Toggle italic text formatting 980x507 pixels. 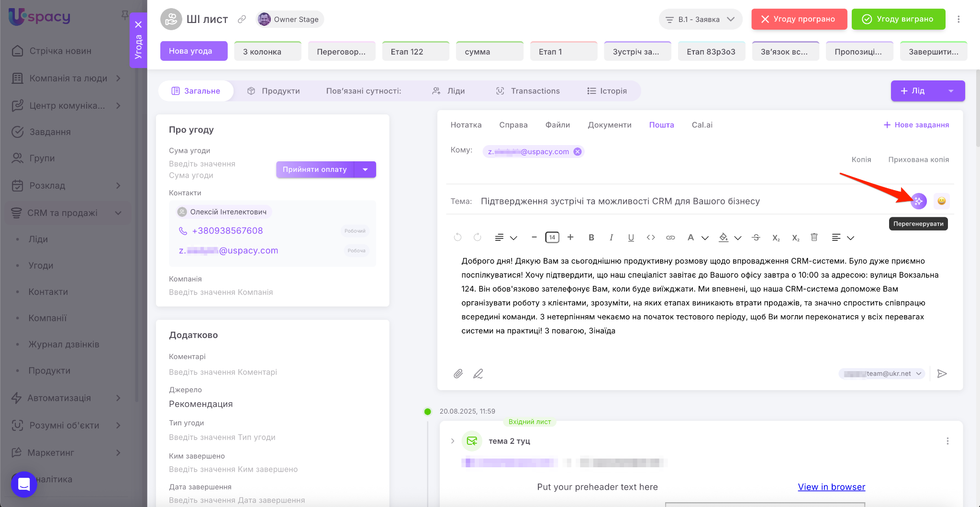click(x=611, y=237)
